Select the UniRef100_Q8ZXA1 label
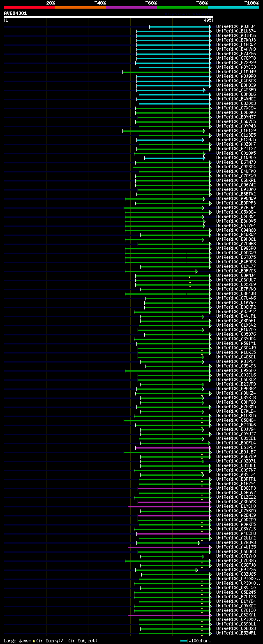The width and height of the screenshot is (263, 644). click(236, 615)
